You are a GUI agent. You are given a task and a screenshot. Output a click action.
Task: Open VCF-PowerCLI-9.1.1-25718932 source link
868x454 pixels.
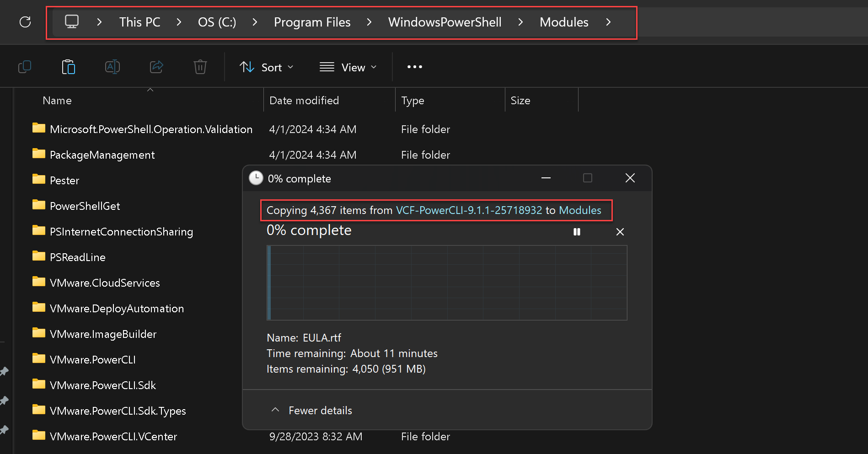tap(469, 210)
